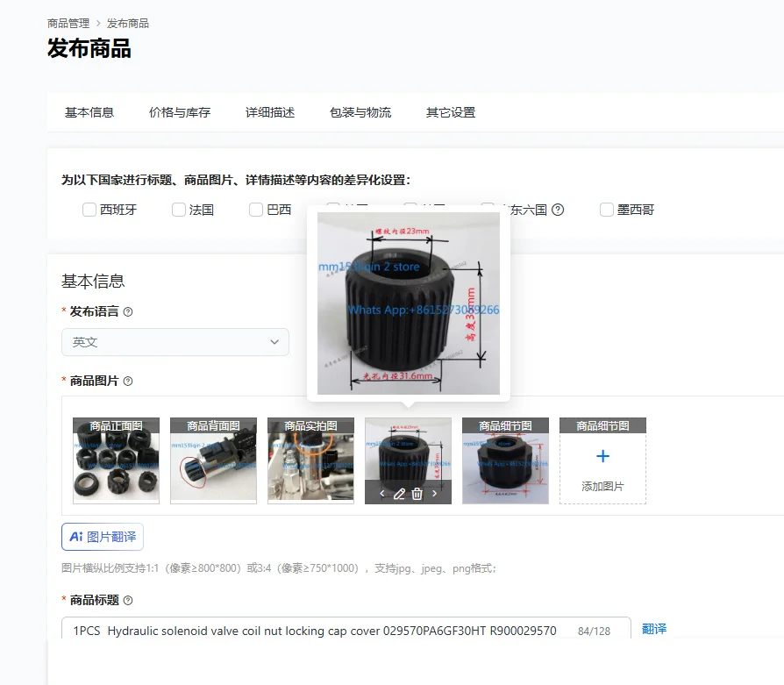Go to the 包装与物流 tab
The image size is (784, 685).
pyautogui.click(x=360, y=112)
